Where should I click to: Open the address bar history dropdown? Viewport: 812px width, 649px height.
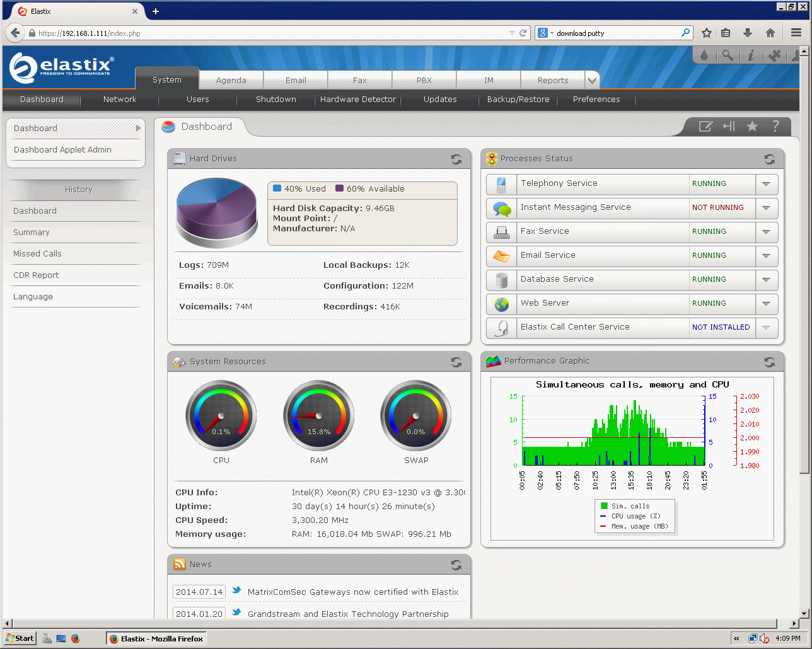point(513,33)
